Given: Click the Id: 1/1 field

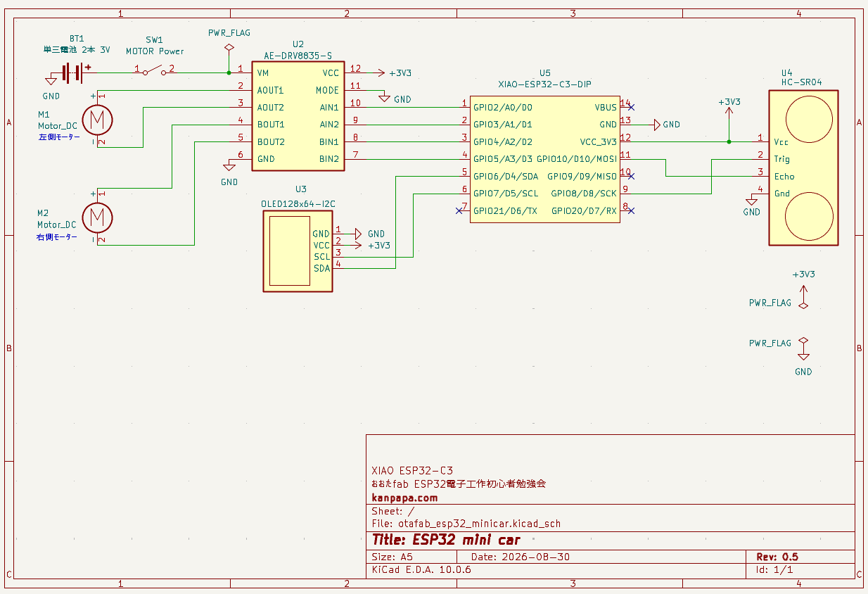Looking at the screenshot, I should pyautogui.click(x=774, y=569).
